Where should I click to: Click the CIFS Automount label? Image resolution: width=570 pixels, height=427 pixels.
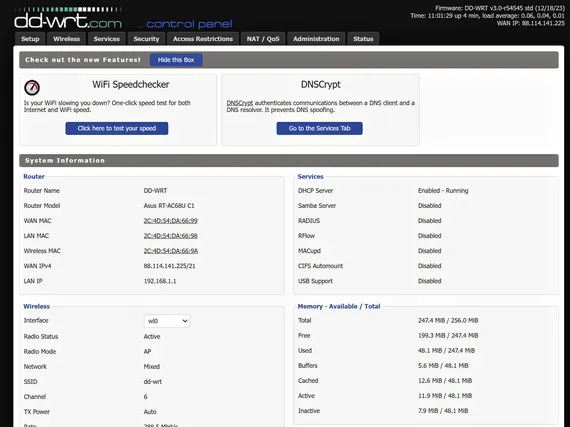point(320,266)
